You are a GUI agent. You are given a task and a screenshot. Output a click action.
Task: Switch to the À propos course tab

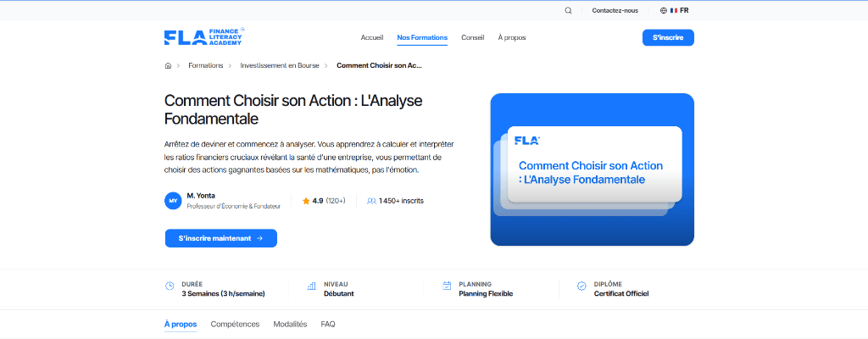181,324
